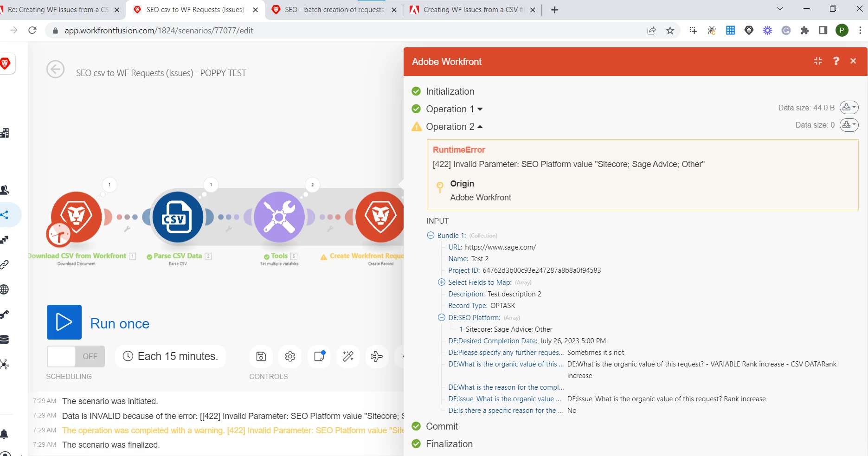
Task: Click Download CSV from Workfront module
Action: (x=76, y=217)
